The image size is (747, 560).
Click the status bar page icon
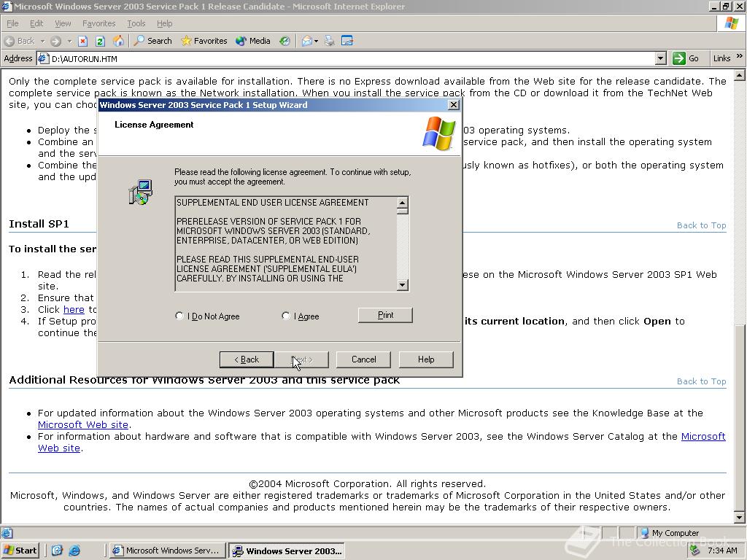click(x=7, y=533)
